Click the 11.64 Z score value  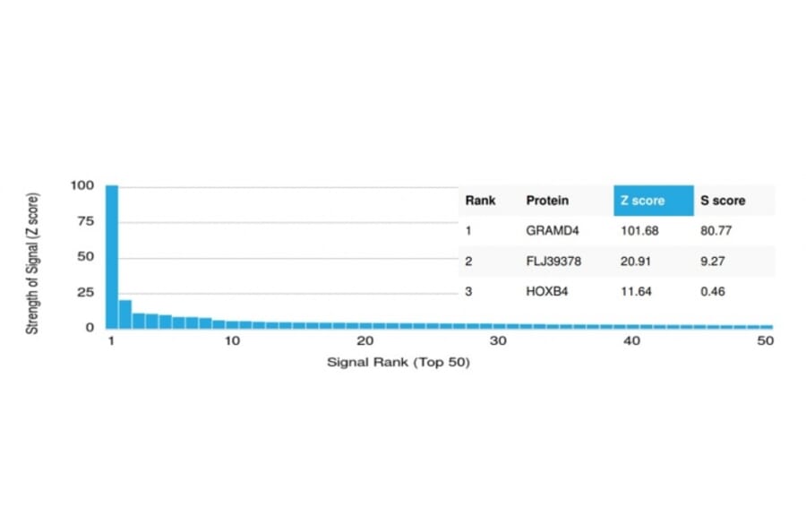[x=636, y=291]
